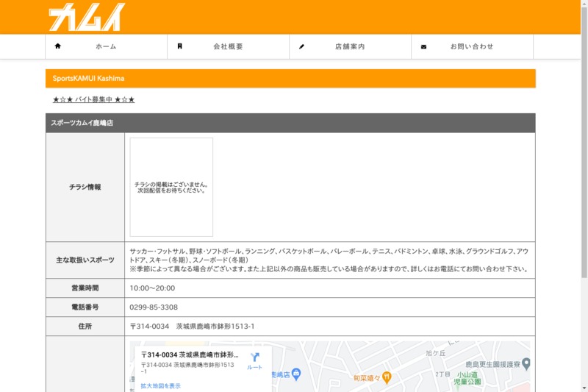Click the SportsKAMUI Kashima heading banner

tap(290, 79)
